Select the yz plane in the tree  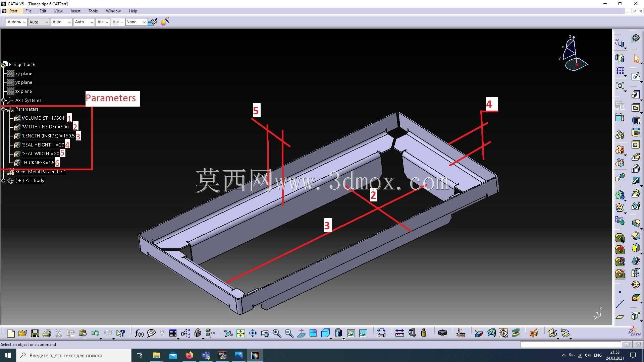pyautogui.click(x=24, y=82)
